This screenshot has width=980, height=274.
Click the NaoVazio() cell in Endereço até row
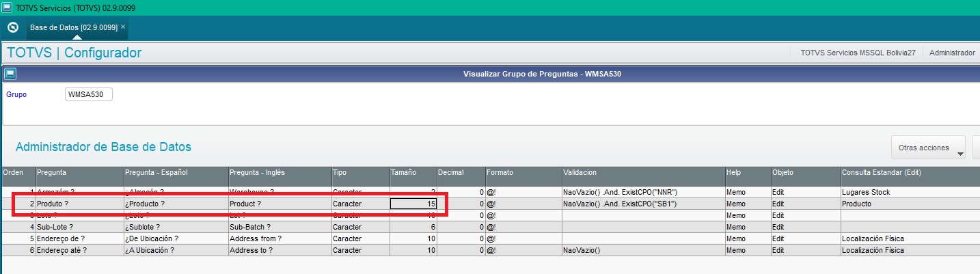(644, 250)
